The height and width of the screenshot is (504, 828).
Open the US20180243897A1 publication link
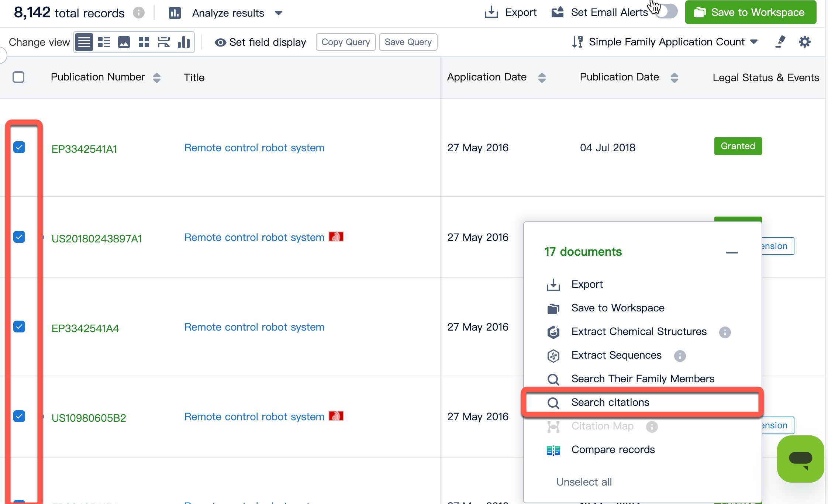(97, 239)
